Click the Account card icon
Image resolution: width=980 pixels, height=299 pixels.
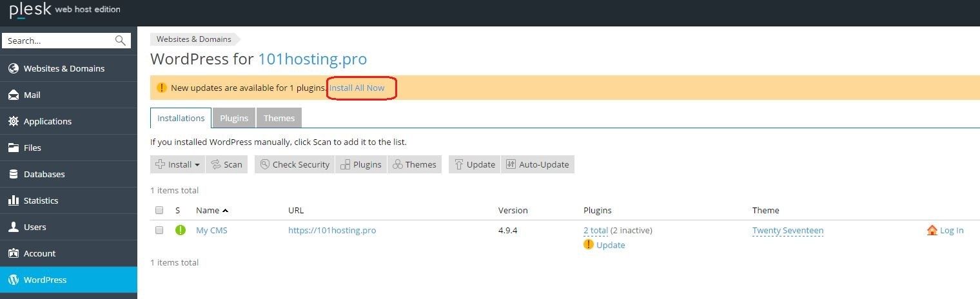[13, 253]
